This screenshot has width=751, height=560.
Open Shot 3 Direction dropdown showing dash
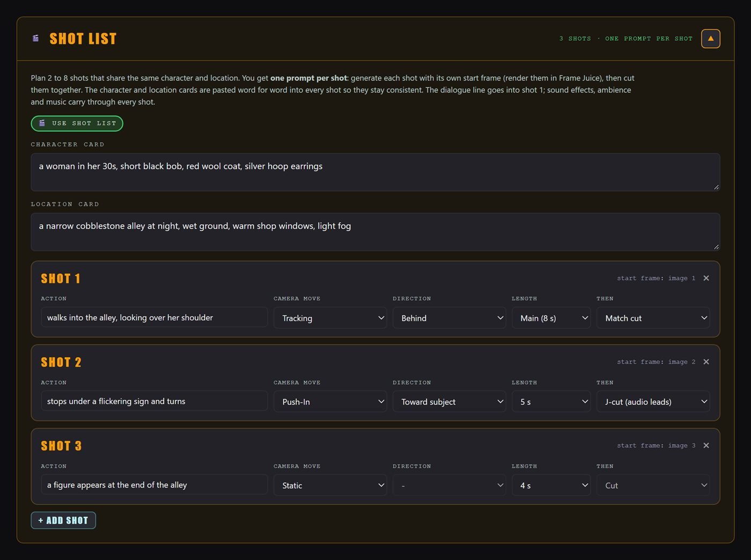tap(449, 485)
